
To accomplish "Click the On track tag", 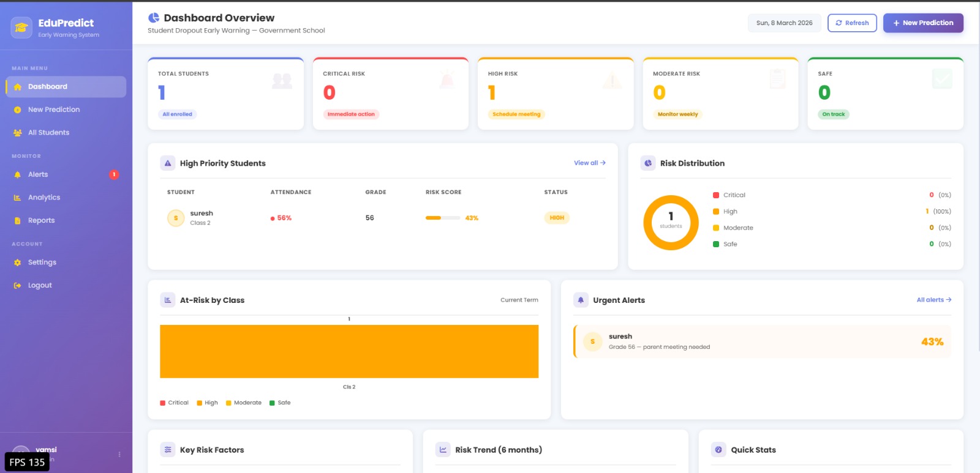I will [834, 114].
